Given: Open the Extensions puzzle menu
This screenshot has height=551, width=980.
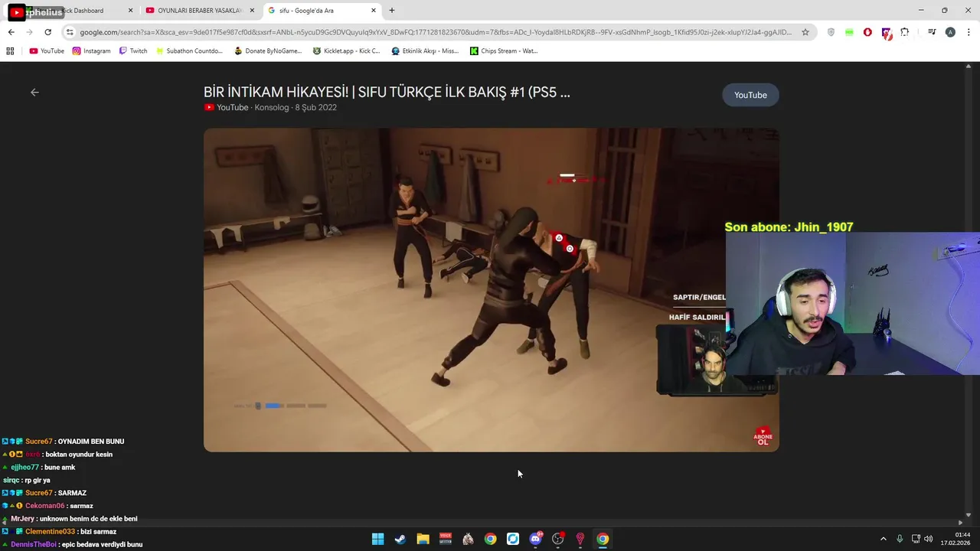Looking at the screenshot, I should pos(905,32).
